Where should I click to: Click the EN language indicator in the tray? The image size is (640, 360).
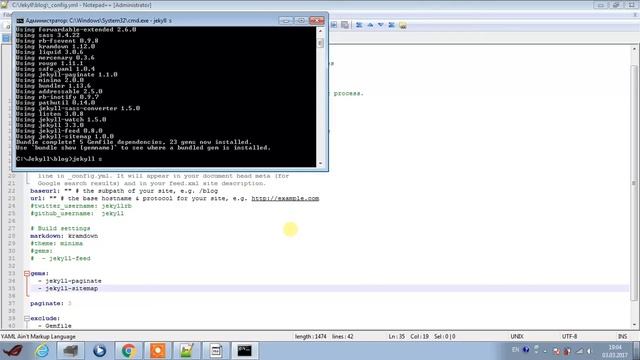[516, 350]
